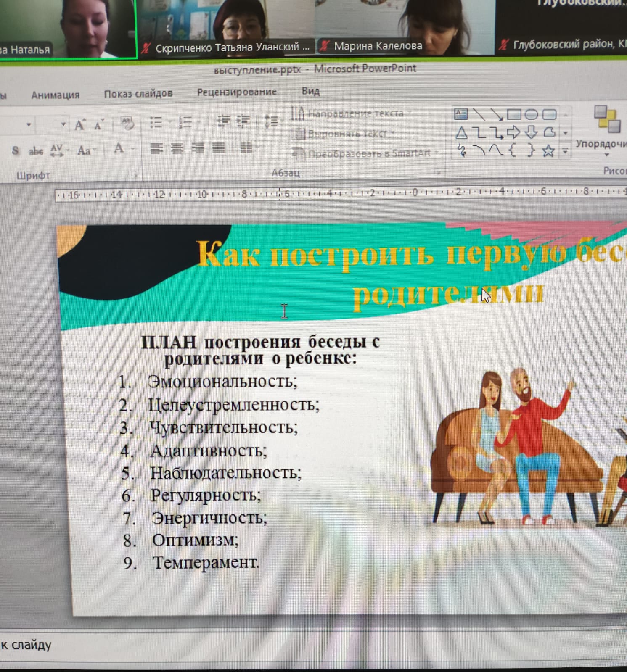Image resolution: width=627 pixels, height=672 pixels.
Task: Switch to the Рецензирование tab
Action: coord(237,92)
